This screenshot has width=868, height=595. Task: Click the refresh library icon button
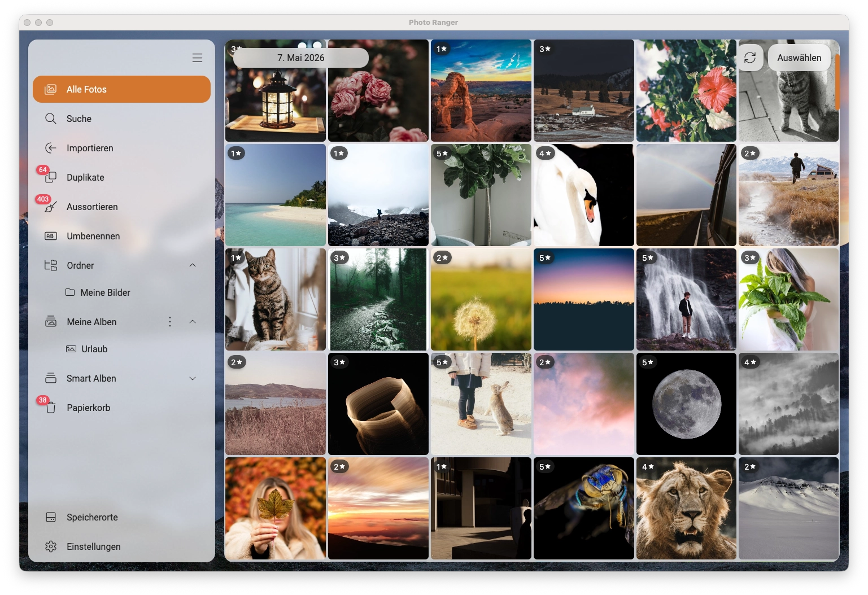pyautogui.click(x=750, y=58)
